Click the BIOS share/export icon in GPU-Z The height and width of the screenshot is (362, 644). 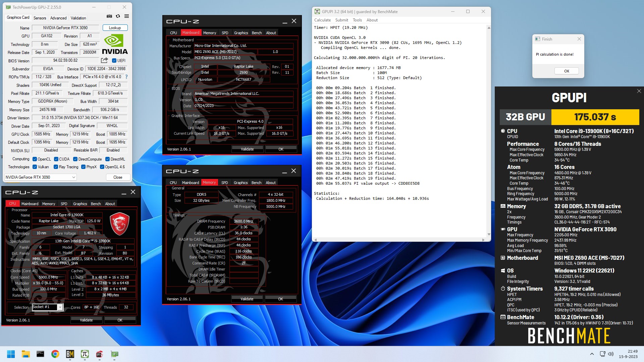click(104, 60)
